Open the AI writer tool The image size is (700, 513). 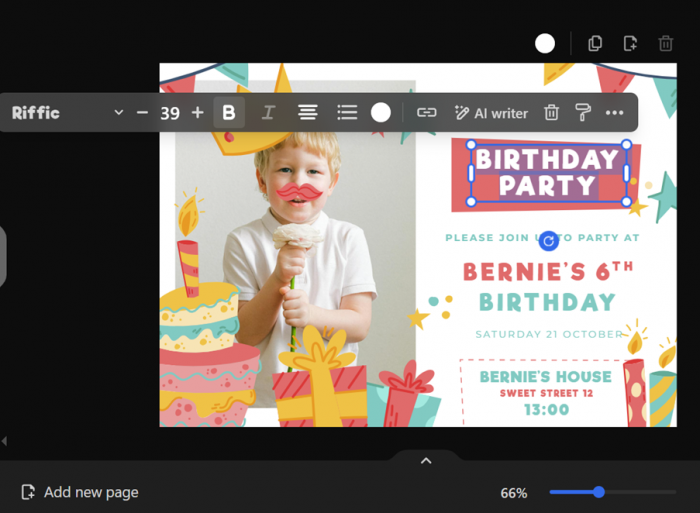pyautogui.click(x=491, y=113)
